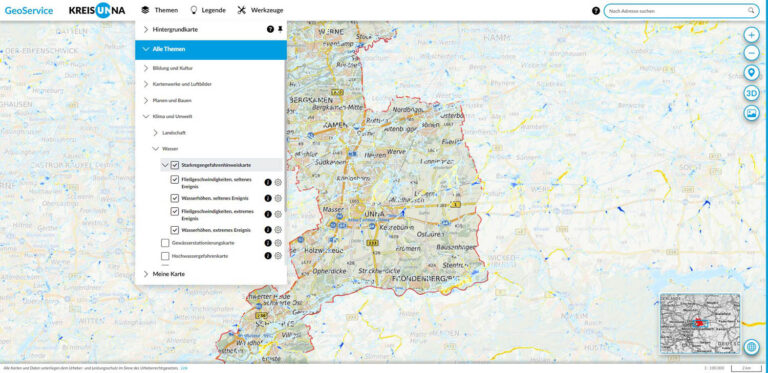Uncheck Fließgeschwindigkeiten, seltenes Ereignis checkbox
768x373 pixels.
tap(174, 180)
